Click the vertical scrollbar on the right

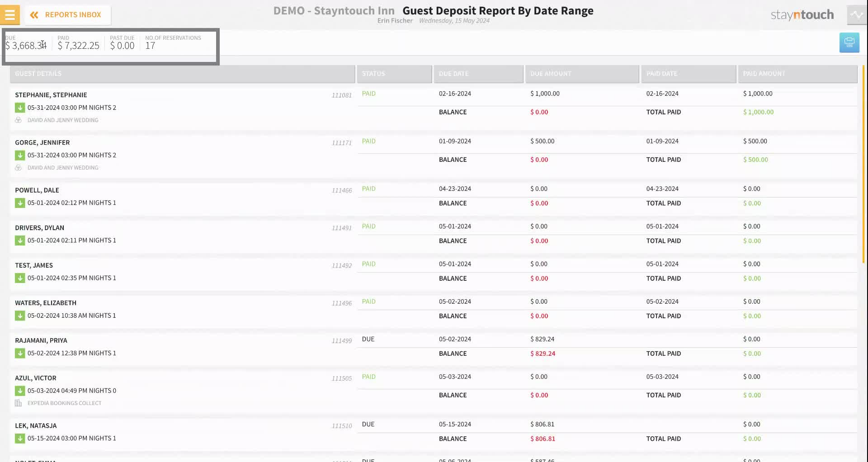tap(863, 165)
